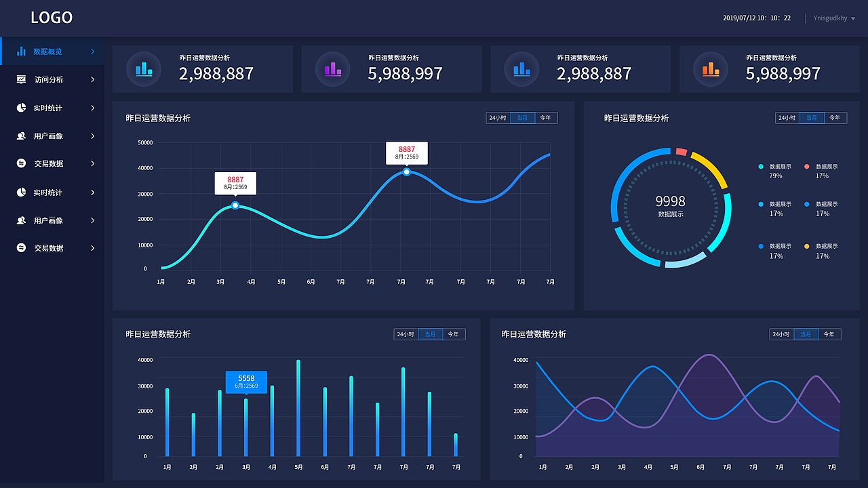Click the bar under the 5558 tooltip
The width and height of the screenshot is (868, 488).
pyautogui.click(x=246, y=427)
